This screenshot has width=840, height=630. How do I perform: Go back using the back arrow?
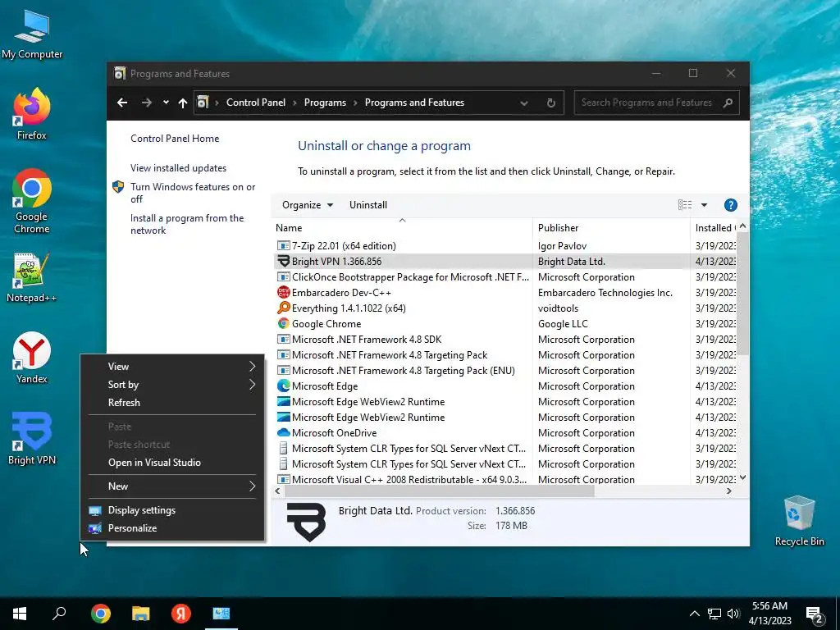122,103
